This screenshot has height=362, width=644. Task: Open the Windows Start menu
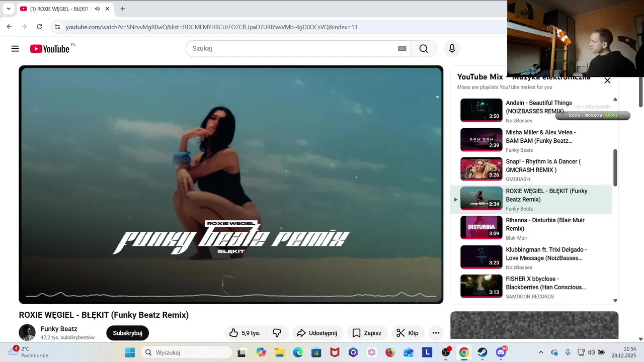(130, 352)
